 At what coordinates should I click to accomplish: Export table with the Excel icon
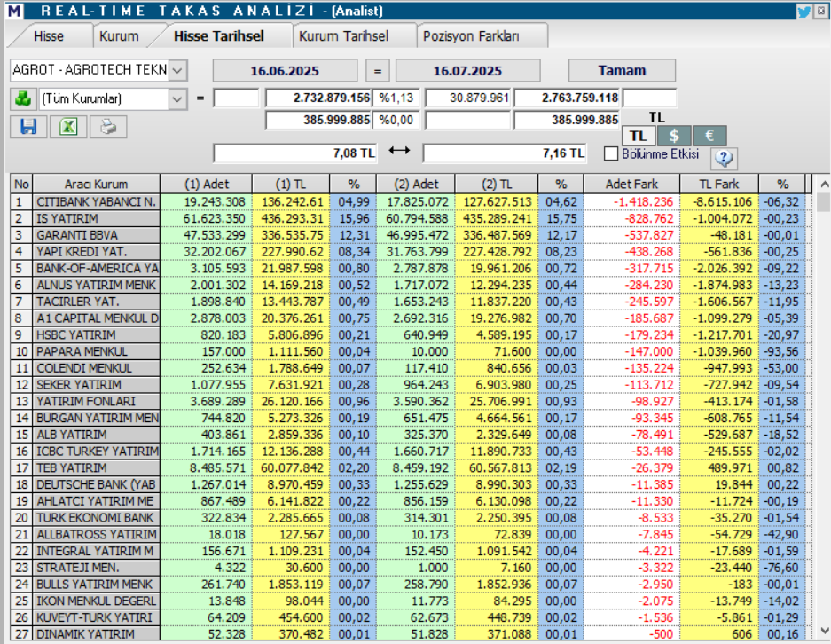tap(68, 127)
